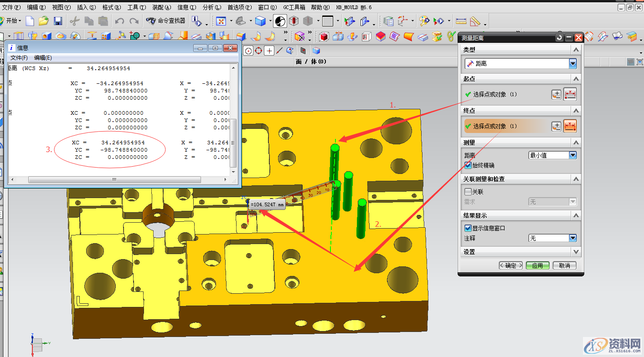Open the 距离 type dropdown
The width and height of the screenshot is (644, 357).
(573, 64)
